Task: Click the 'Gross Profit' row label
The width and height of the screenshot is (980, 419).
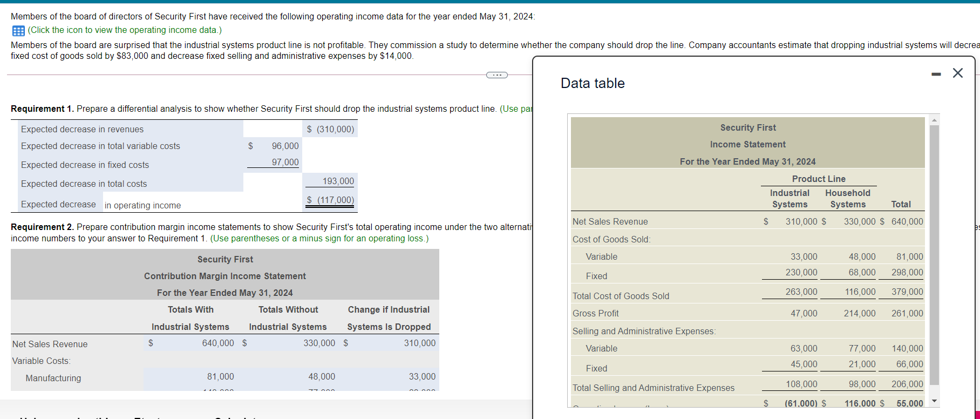Action: pyautogui.click(x=595, y=313)
